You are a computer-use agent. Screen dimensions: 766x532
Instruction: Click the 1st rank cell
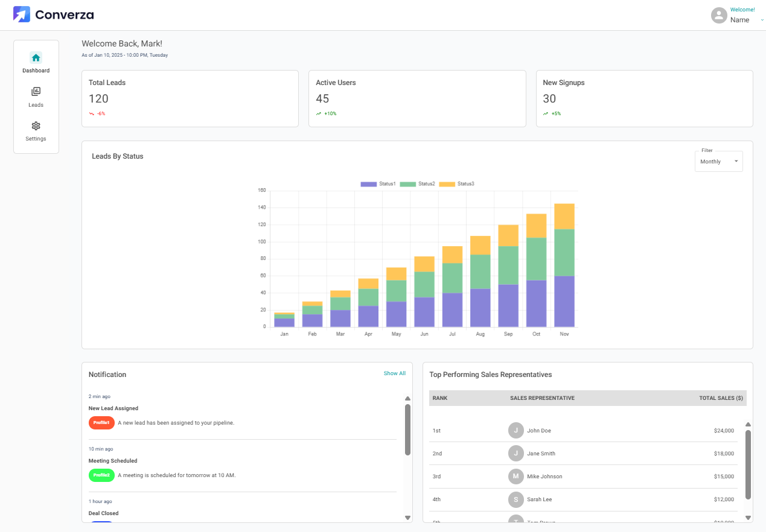click(x=436, y=431)
